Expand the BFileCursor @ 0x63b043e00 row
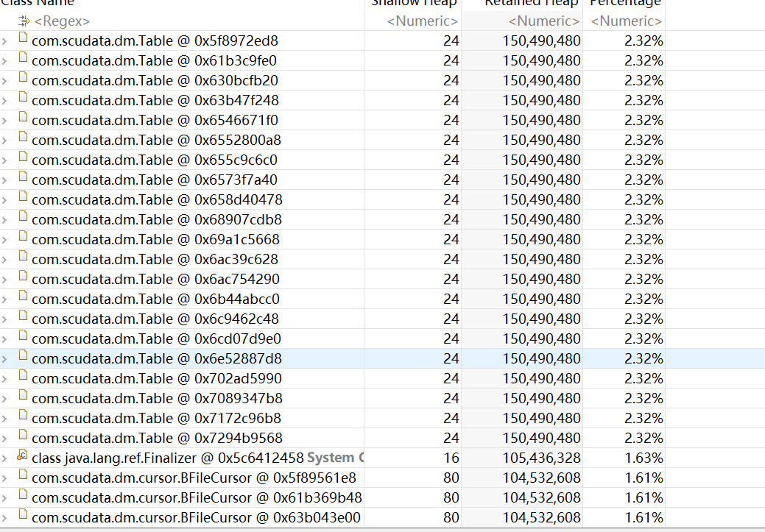 coord(4,518)
